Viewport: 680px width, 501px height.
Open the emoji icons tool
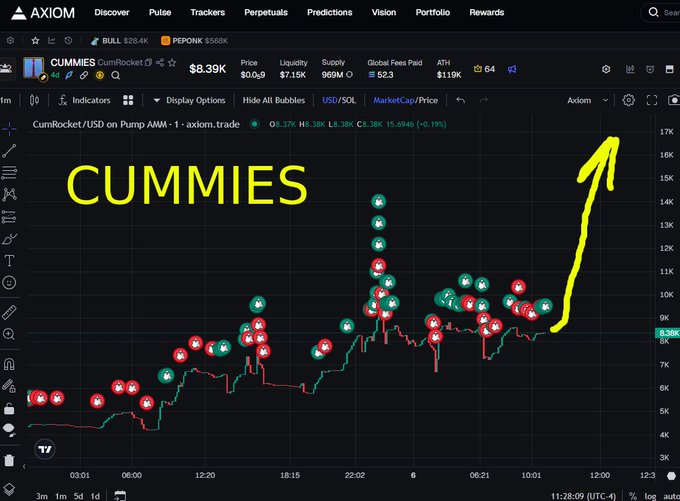point(9,283)
